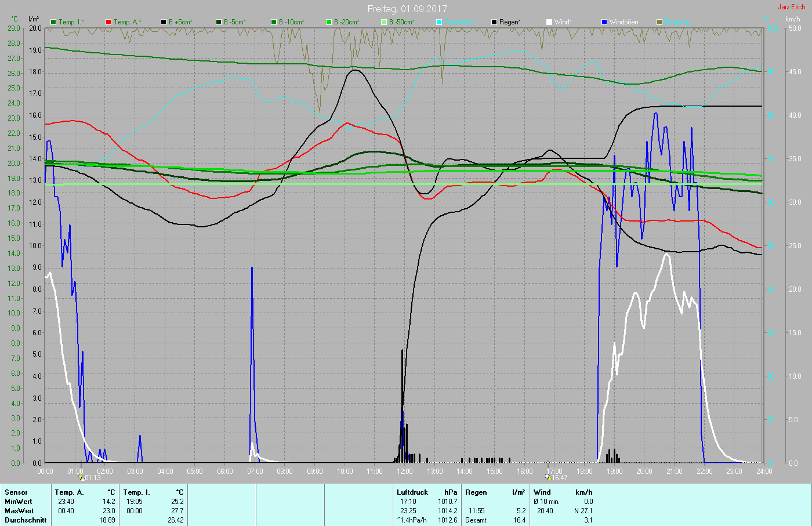Select the B +5cm legend label
Image resolution: width=812 pixels, height=526 pixels.
pos(180,22)
